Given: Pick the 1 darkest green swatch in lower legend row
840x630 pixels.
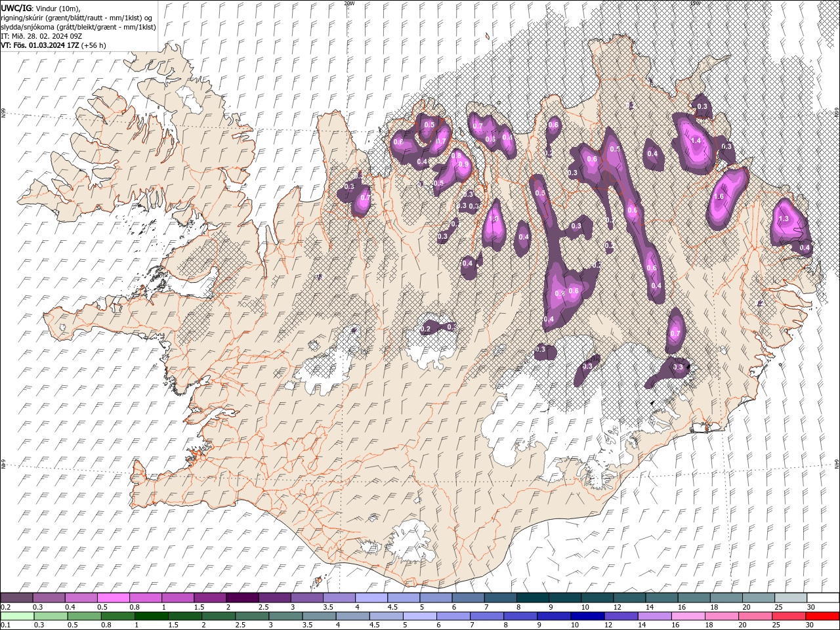Looking at the screenshot, I should 151,616.
